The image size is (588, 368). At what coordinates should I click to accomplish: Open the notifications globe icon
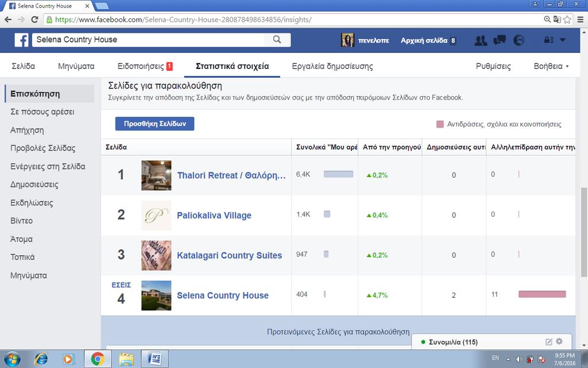pyautogui.click(x=519, y=40)
